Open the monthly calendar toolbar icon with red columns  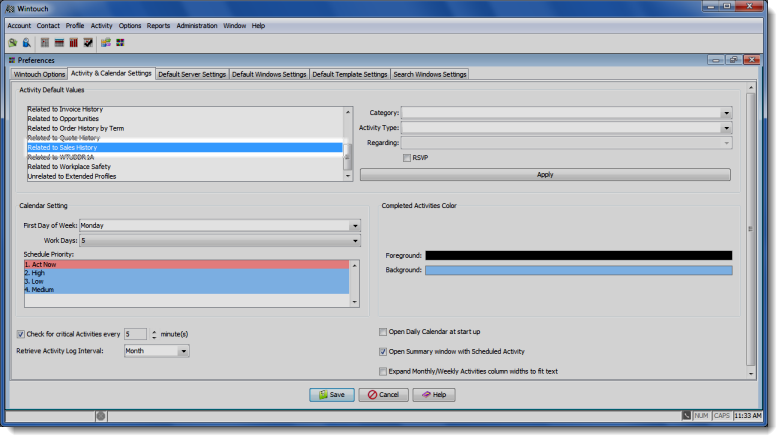[73, 43]
